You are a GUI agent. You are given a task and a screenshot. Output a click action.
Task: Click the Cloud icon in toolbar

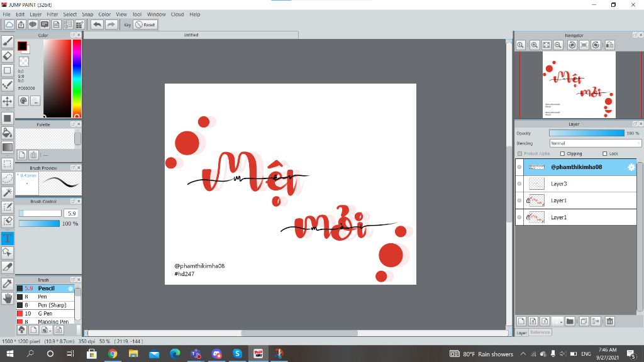pos(9,25)
